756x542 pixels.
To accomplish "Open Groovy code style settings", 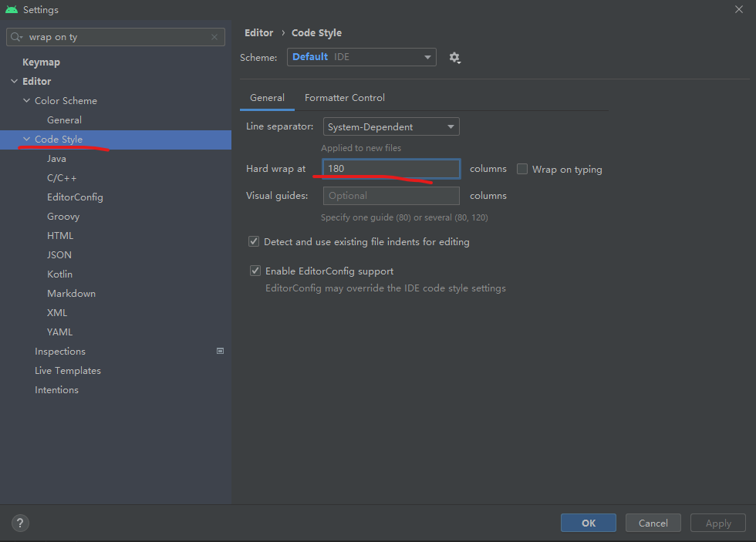I will [63, 217].
